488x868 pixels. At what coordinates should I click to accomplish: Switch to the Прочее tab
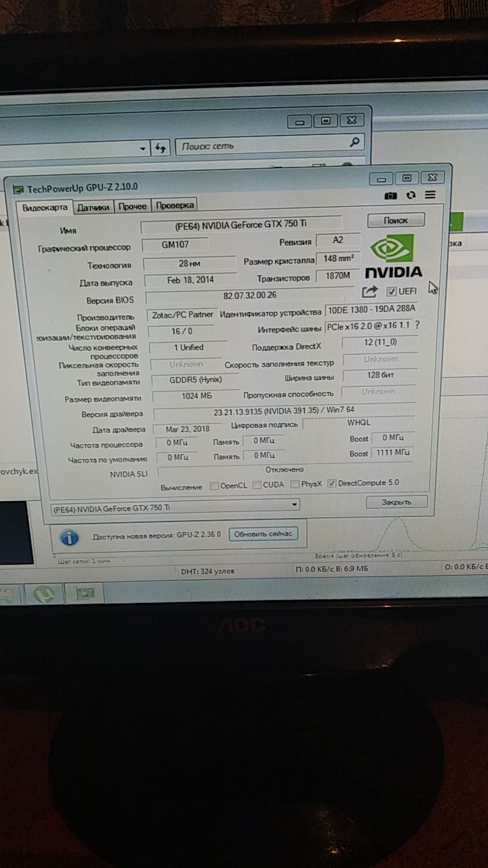pos(133,206)
